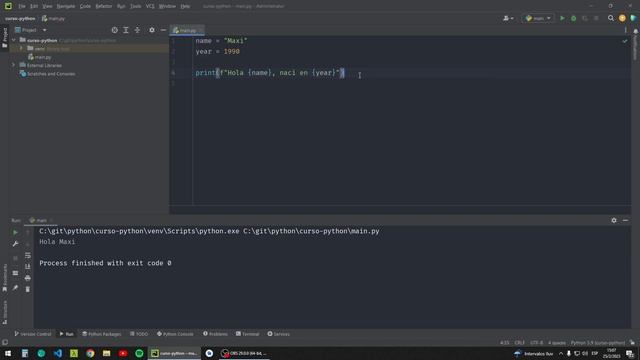Click curso-python breadcrumb in navigation bar
Screen dimensions: 640x360
[20, 18]
